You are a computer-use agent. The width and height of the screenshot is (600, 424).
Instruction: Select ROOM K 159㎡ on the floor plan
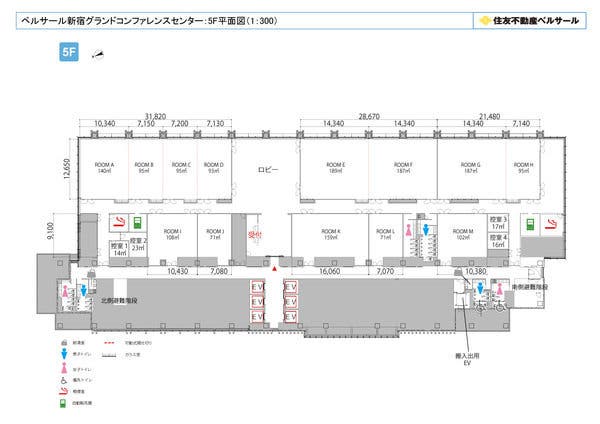click(331, 235)
